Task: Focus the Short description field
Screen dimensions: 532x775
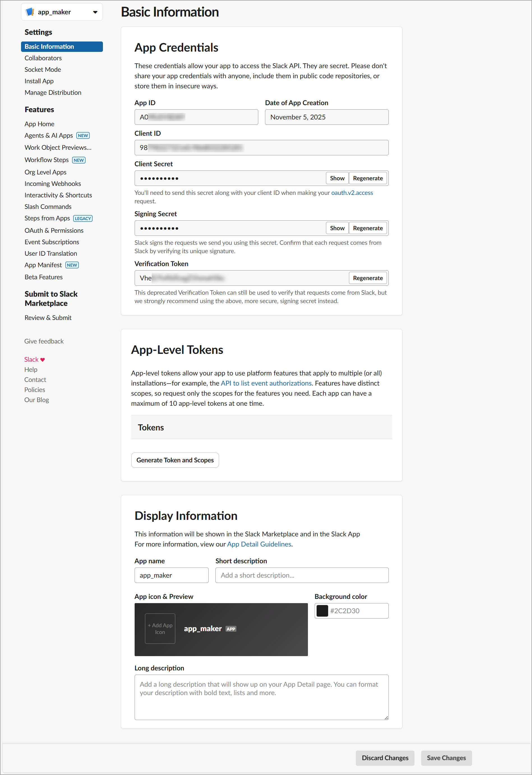Action: coord(302,575)
